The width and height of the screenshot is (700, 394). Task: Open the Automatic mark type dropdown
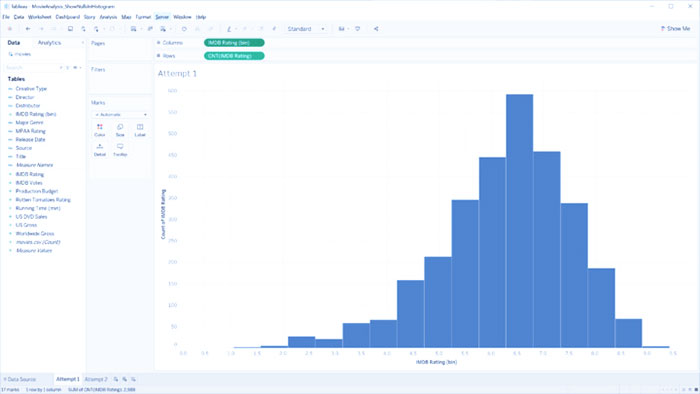click(x=121, y=115)
